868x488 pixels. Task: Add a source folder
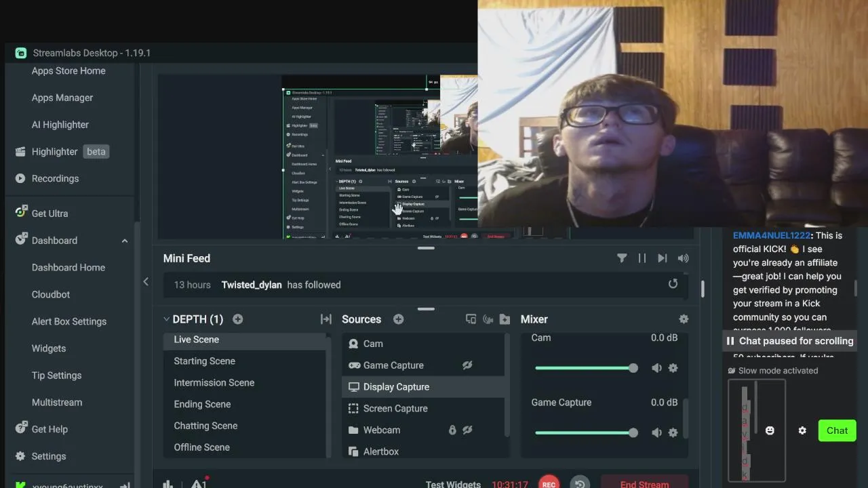click(x=505, y=319)
